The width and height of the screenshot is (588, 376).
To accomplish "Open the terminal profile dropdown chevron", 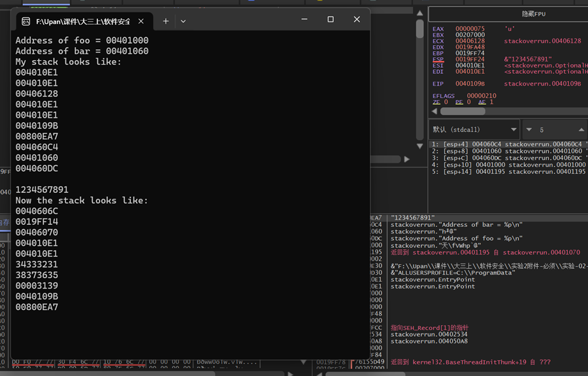I will (183, 21).
